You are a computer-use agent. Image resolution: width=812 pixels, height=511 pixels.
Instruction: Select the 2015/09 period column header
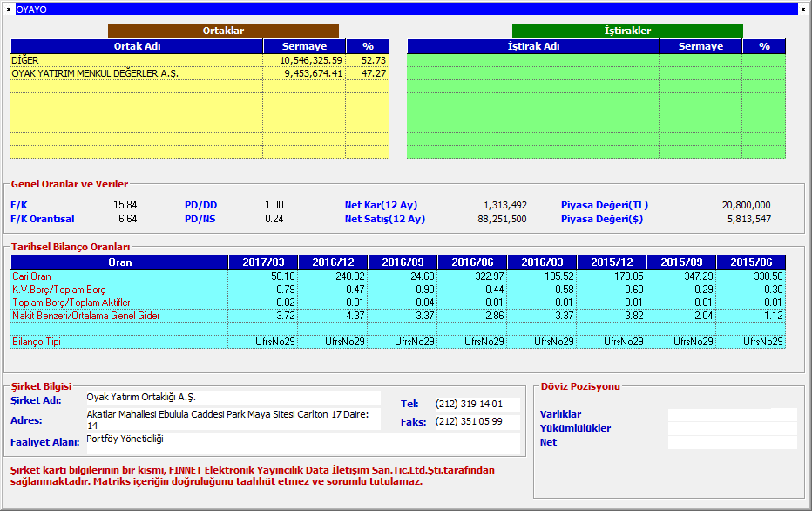(x=681, y=262)
